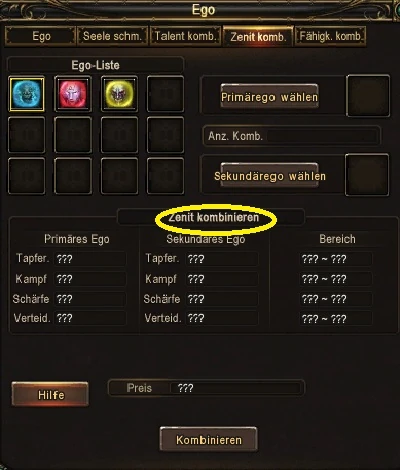Click the Primärego wählen button
This screenshot has height=470, width=400.
click(269, 96)
